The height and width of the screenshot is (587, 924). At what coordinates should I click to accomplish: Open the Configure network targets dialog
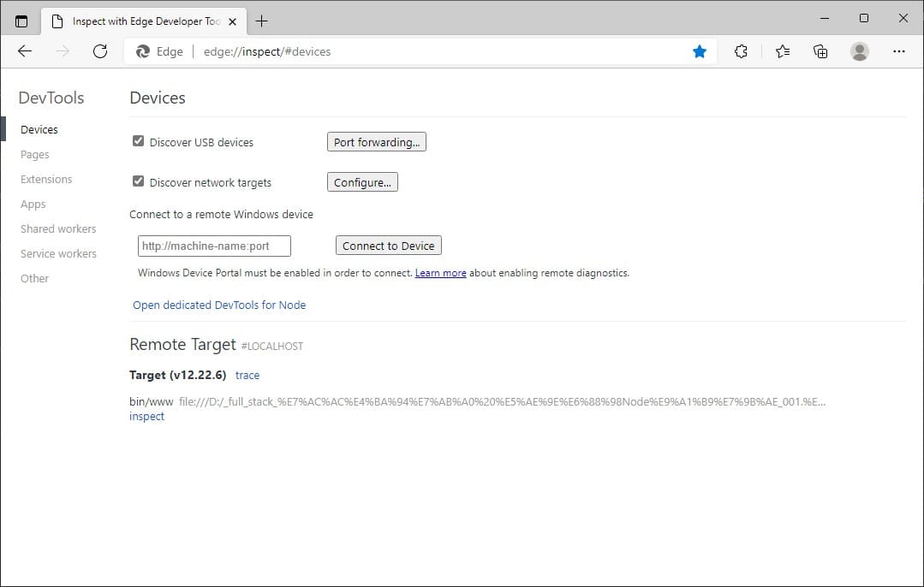point(362,182)
